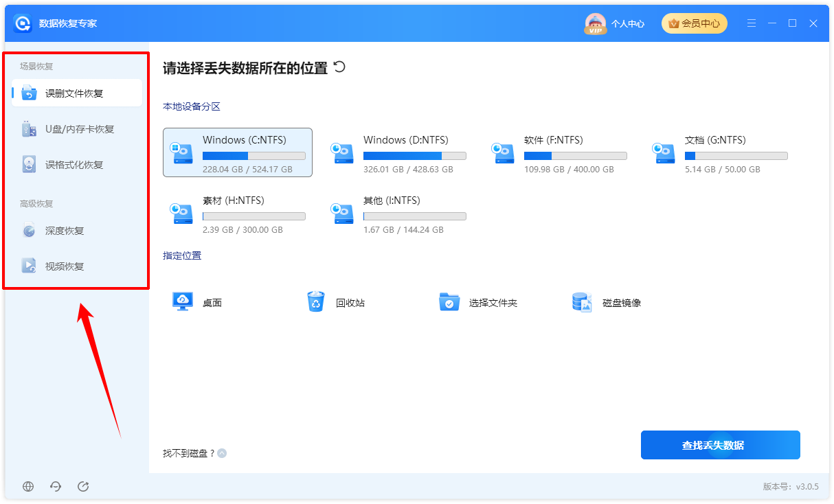This screenshot has width=834, height=504.
Task: Click the update sync icon at bottom left
Action: [x=56, y=486]
